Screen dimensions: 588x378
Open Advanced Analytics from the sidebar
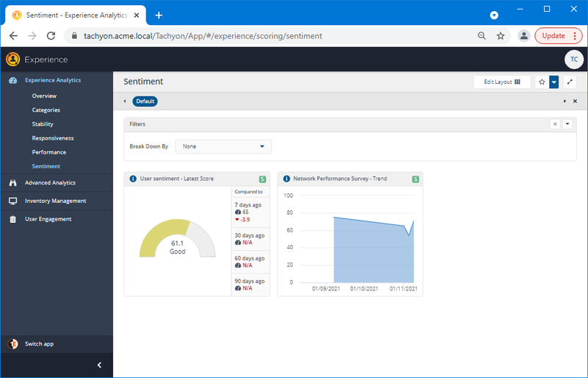(50, 182)
